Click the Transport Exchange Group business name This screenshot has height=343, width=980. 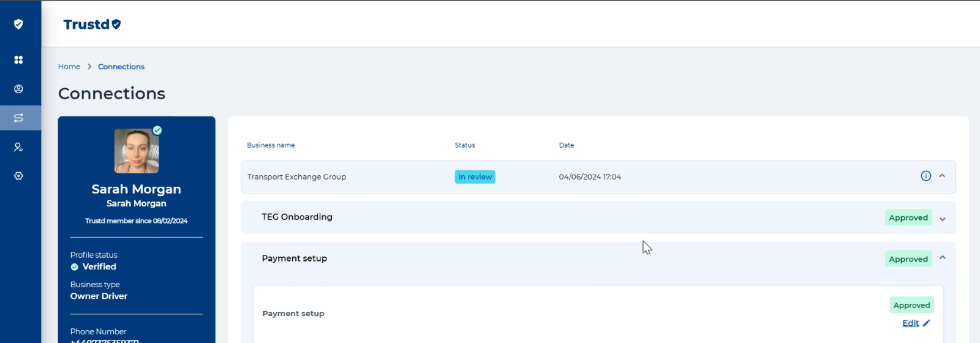(x=296, y=177)
